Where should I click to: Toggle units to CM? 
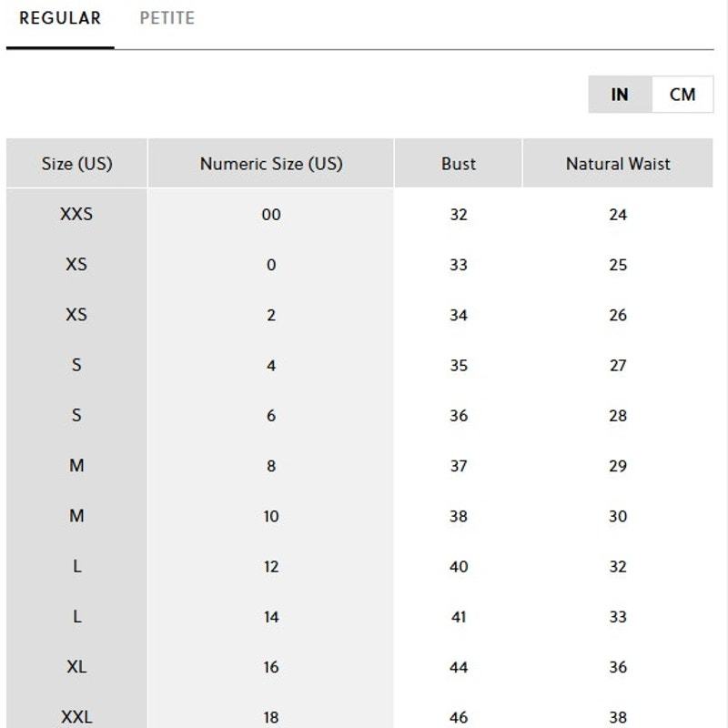[682, 95]
